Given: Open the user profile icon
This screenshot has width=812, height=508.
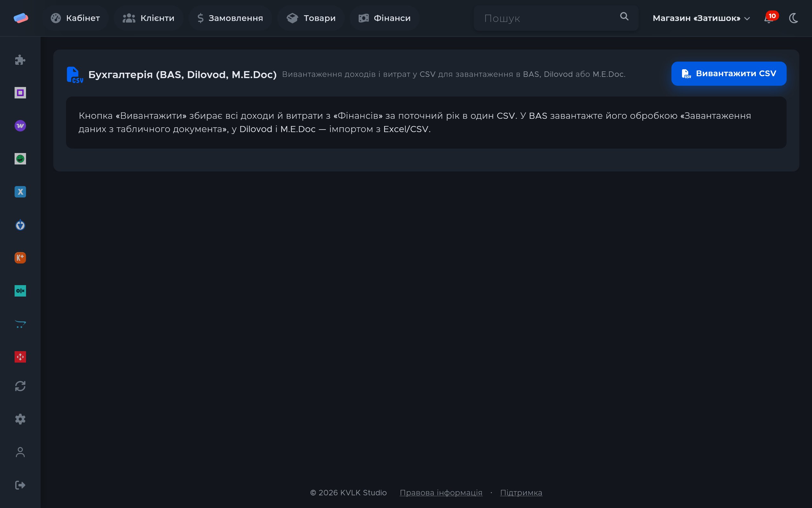Looking at the screenshot, I should point(20,452).
